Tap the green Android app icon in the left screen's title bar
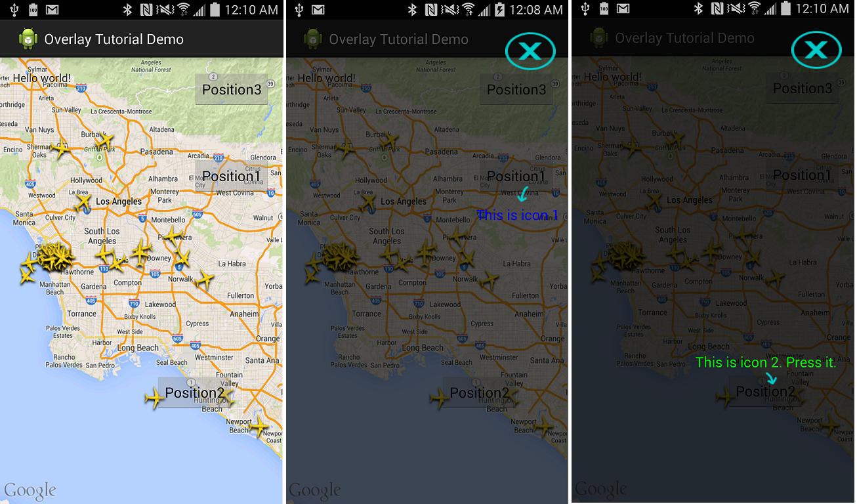The width and height of the screenshot is (857, 504). [x=28, y=39]
